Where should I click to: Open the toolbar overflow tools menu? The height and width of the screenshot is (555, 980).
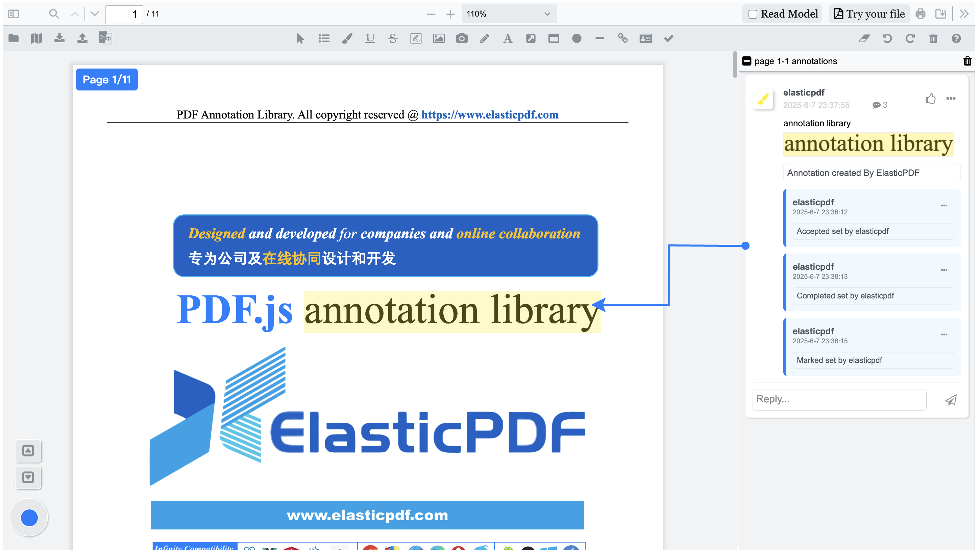pyautogui.click(x=964, y=14)
